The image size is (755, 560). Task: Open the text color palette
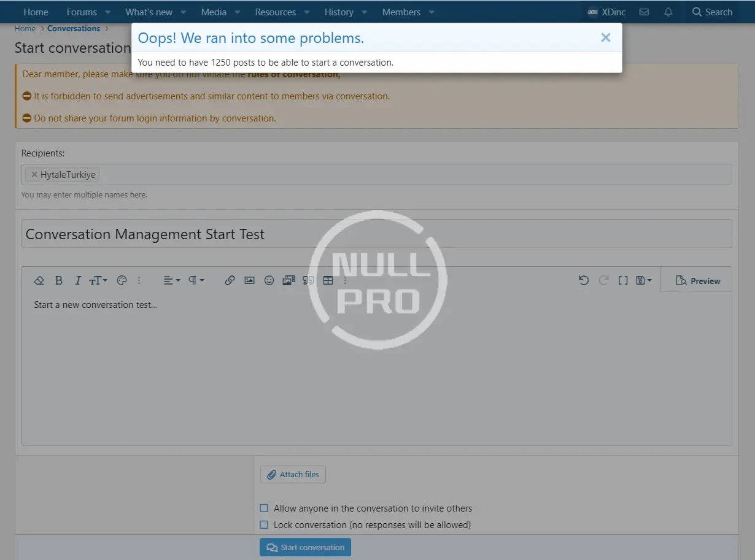coord(122,280)
